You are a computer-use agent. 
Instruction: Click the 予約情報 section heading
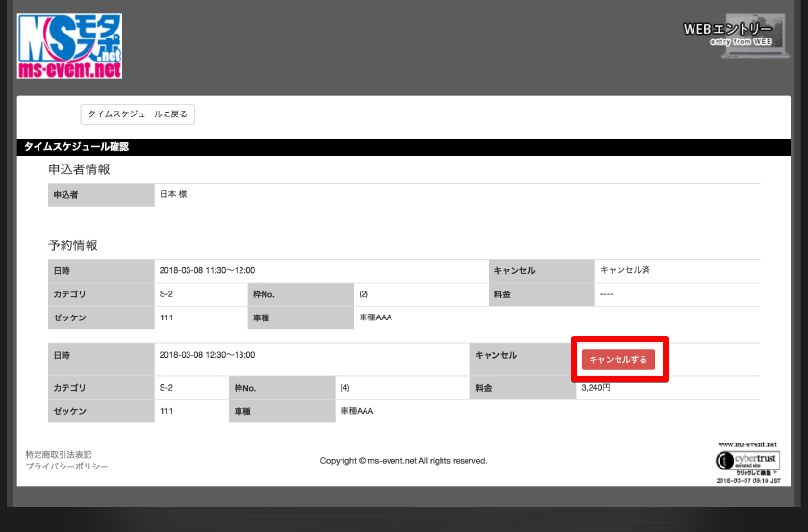click(73, 245)
